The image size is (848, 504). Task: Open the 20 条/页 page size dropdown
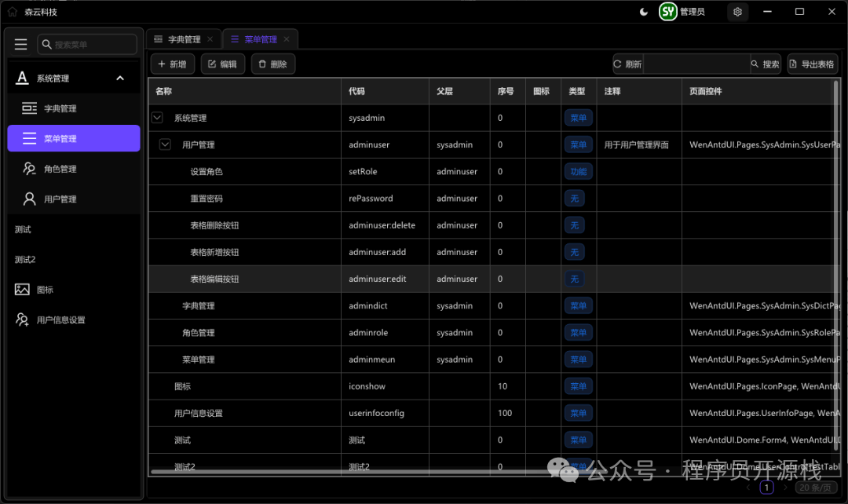[x=816, y=488]
